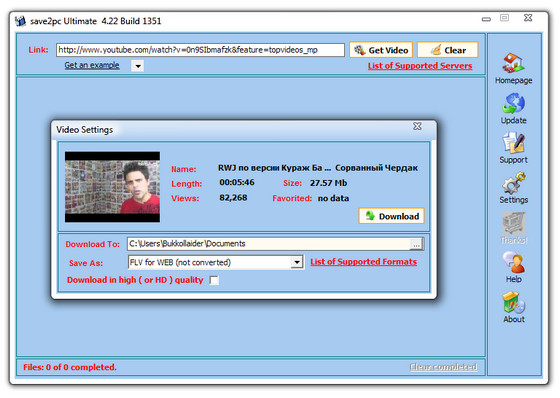The height and width of the screenshot is (398, 560).
Task: Open List of Supported Formats link
Action: pyautogui.click(x=364, y=262)
